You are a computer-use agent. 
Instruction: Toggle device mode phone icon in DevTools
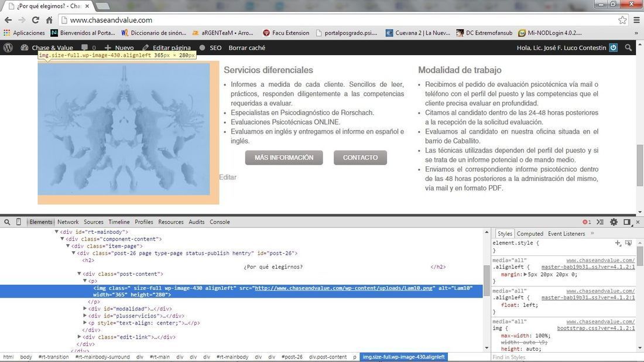(19, 222)
